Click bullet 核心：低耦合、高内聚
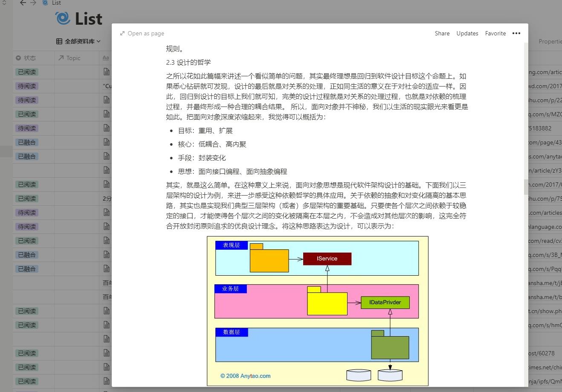This screenshot has height=392, width=562. (212, 144)
